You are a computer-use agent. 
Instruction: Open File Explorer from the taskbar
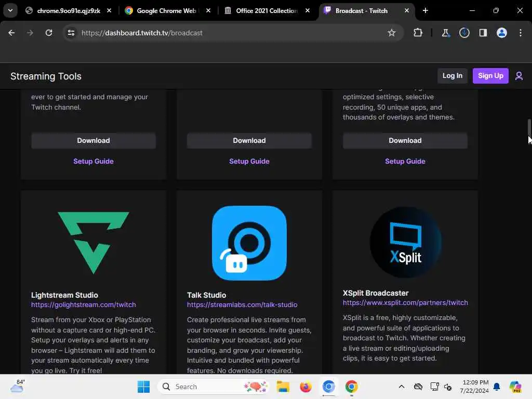[x=283, y=387]
